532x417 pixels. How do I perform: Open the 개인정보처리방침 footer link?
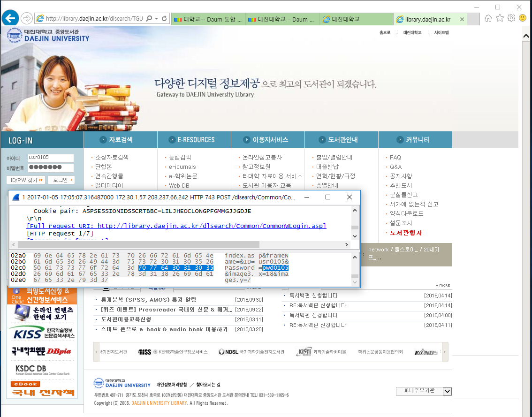171,385
